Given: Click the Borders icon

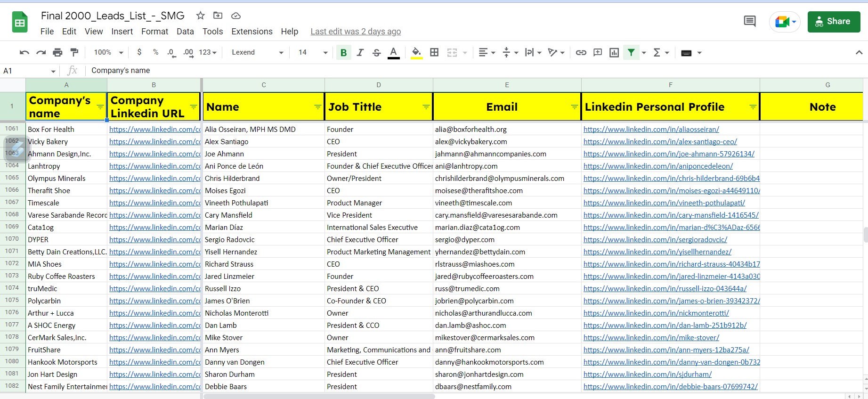Looking at the screenshot, I should [x=434, y=52].
